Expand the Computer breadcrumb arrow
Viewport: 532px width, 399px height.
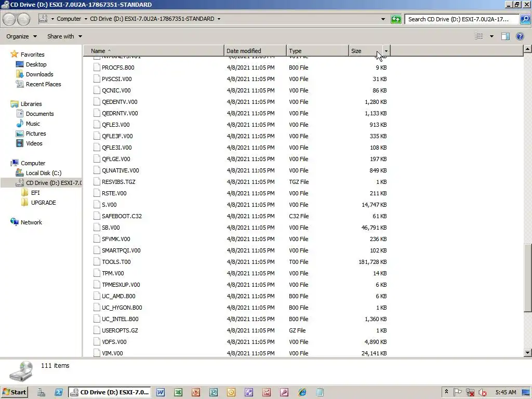[86, 19]
